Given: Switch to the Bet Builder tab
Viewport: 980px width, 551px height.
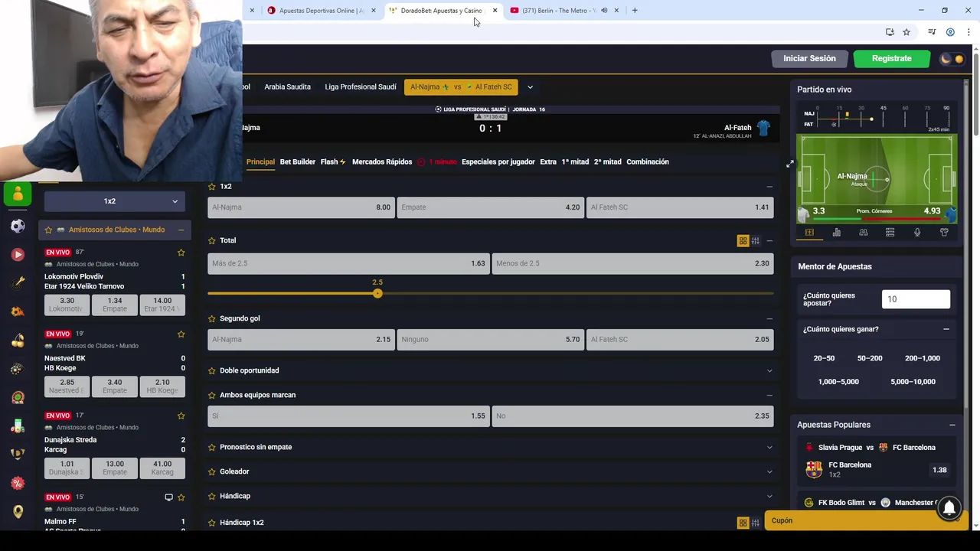Looking at the screenshot, I should (298, 161).
